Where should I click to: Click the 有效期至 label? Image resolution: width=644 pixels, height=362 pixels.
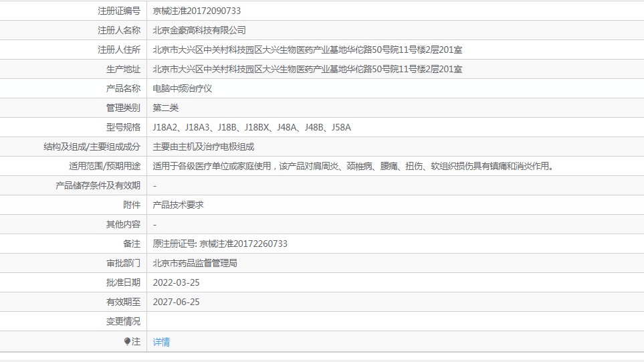tap(123, 302)
